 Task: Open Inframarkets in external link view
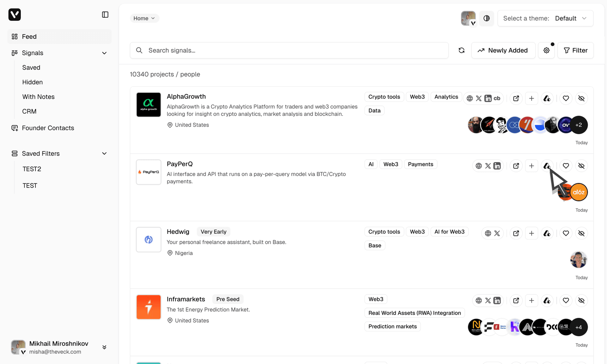click(x=516, y=300)
